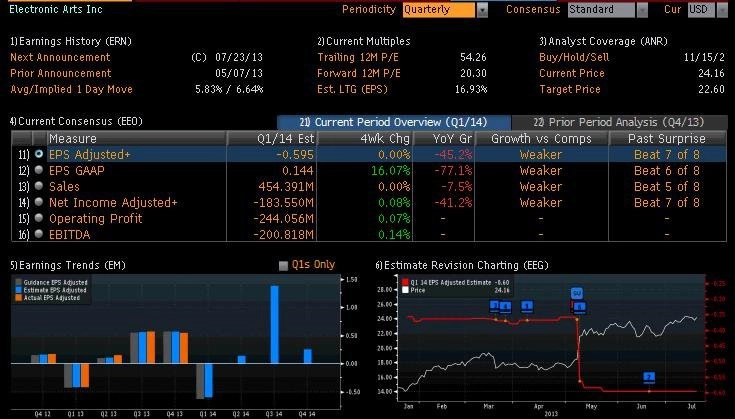
Task: Click the tall blue Q3 14 estimate bar
Action: point(275,324)
